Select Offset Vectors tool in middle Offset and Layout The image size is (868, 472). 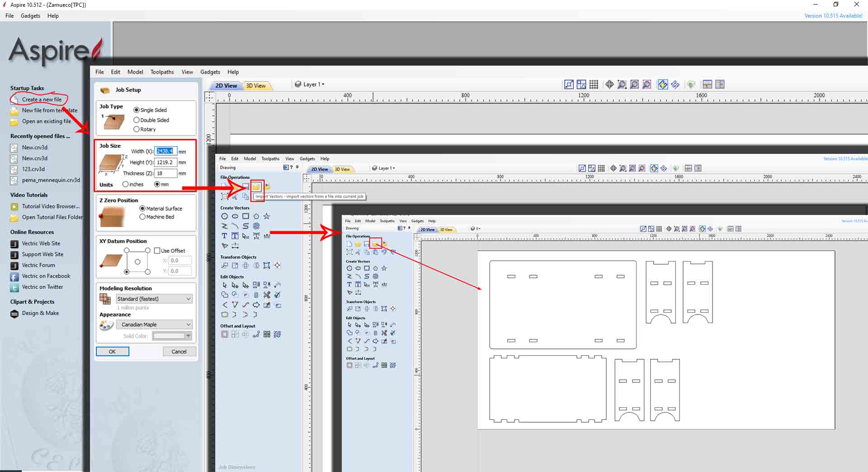(x=224, y=334)
